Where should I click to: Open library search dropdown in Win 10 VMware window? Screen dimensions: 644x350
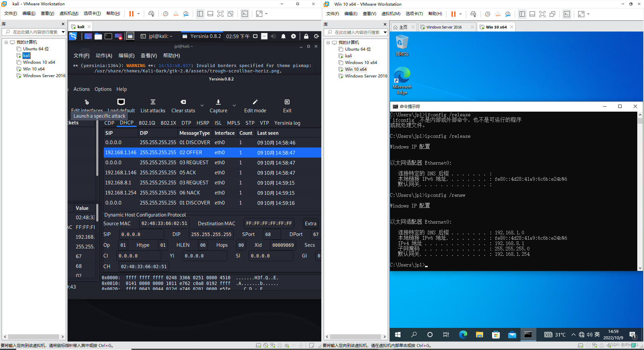tap(385, 32)
